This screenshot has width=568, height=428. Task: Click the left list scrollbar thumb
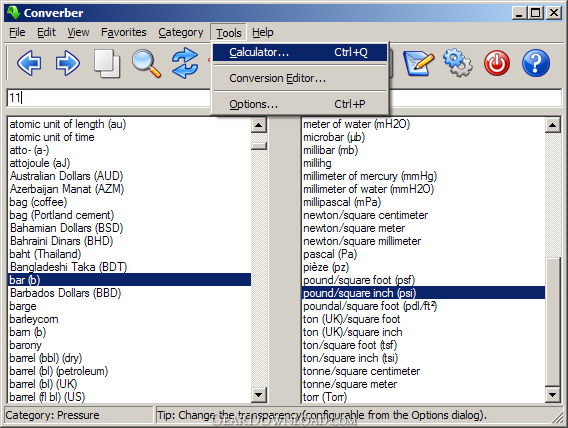point(259,146)
